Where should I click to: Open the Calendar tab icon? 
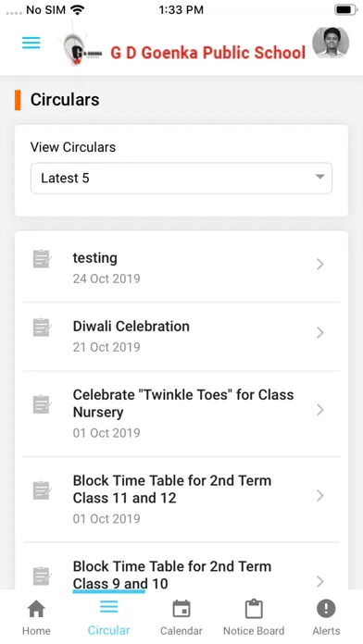pyautogui.click(x=181, y=609)
